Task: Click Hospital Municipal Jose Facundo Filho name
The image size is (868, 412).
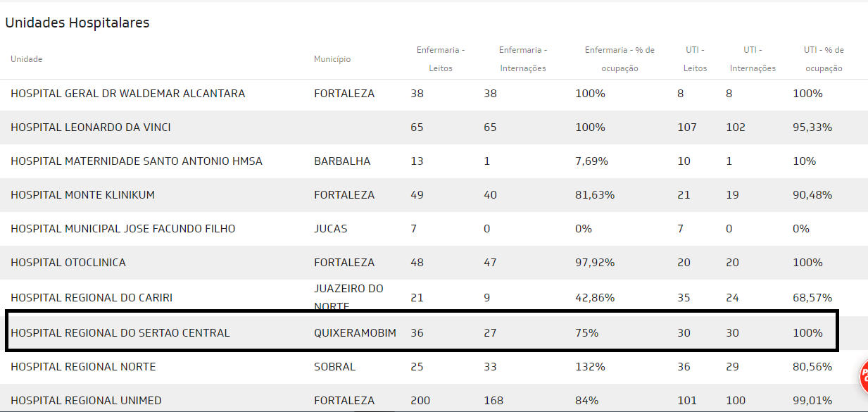Action: click(123, 229)
